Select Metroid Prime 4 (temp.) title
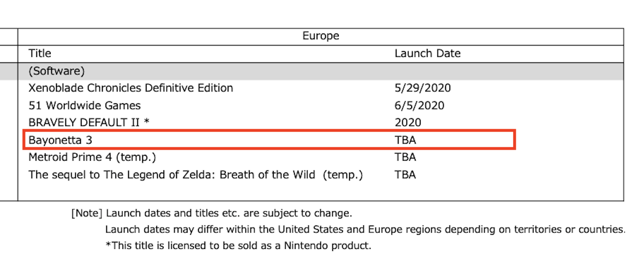This screenshot has width=644, height=271. pyautogui.click(x=92, y=157)
